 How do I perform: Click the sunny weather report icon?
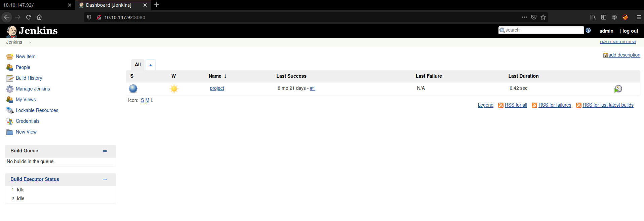point(174,88)
